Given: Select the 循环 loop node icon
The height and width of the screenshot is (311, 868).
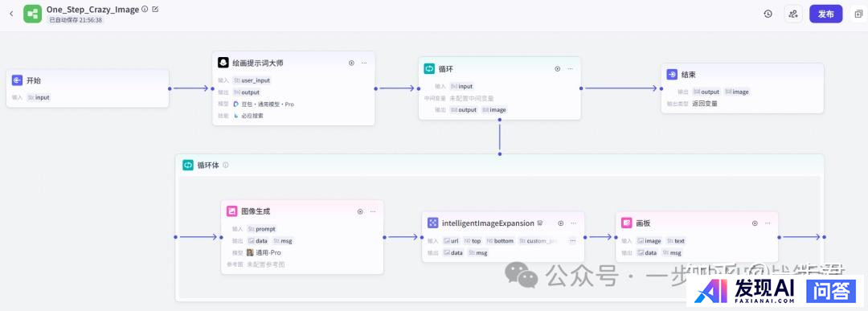Looking at the screenshot, I should [429, 68].
